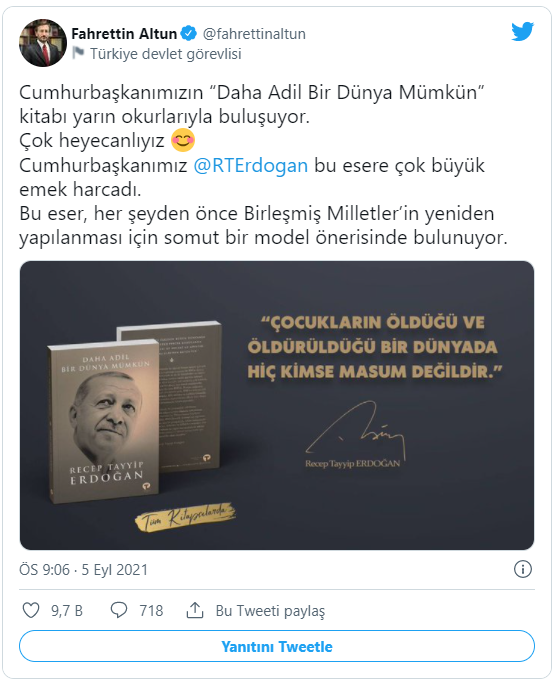Viewport: 557px width, 688px height.
Task: Click the Fahrettin Altun display name
Action: click(124, 33)
